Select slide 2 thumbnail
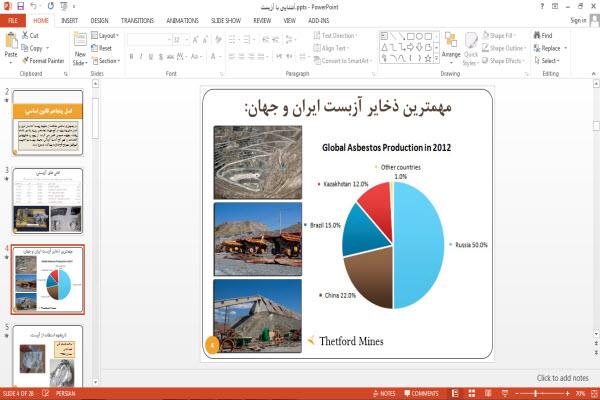 point(48,122)
